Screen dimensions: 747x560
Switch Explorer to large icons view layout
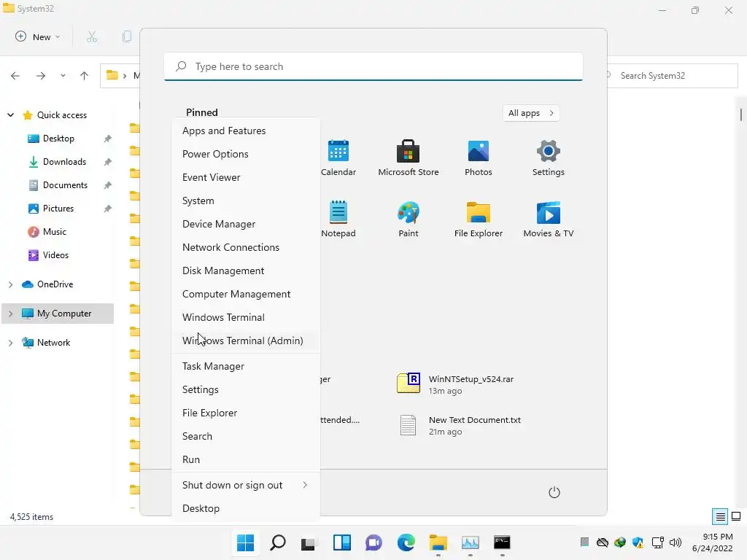point(736,517)
